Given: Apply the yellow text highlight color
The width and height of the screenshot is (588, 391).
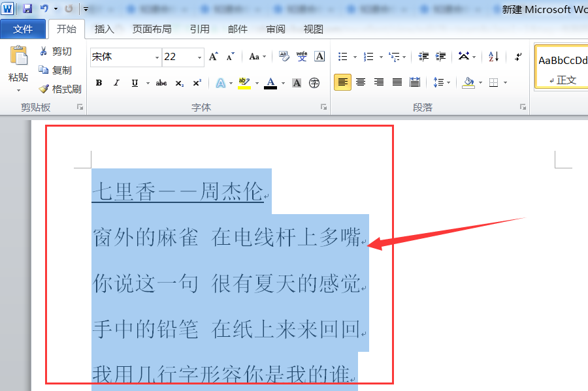Looking at the screenshot, I should [x=244, y=83].
